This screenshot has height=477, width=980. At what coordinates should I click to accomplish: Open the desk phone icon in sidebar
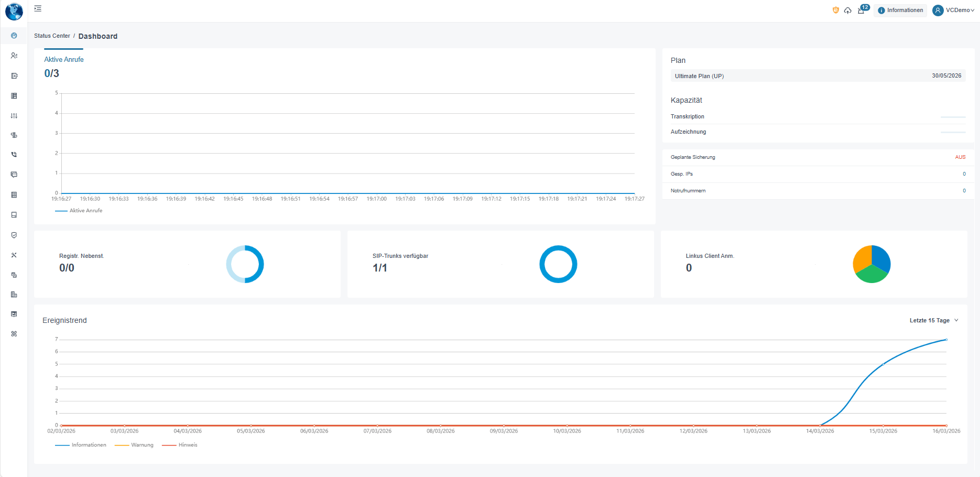coord(14,96)
